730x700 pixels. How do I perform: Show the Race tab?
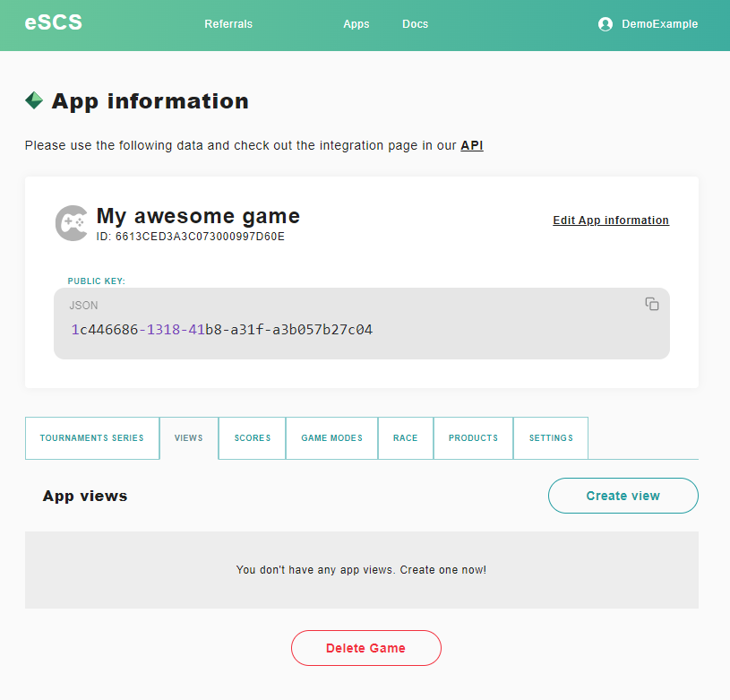[x=406, y=438]
